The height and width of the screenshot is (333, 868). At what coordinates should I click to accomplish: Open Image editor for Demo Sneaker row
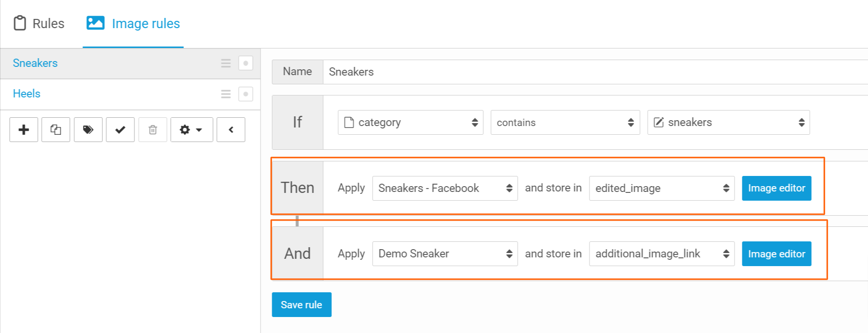pyautogui.click(x=776, y=254)
